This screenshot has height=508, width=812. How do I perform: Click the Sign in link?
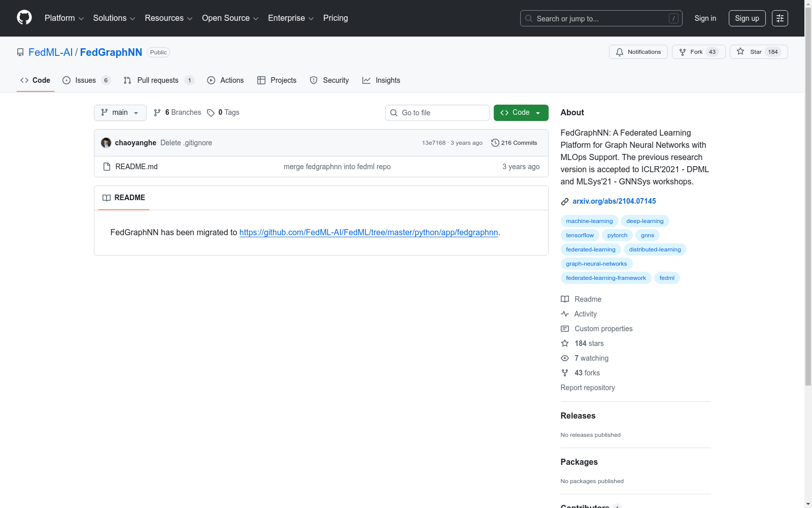pos(705,18)
